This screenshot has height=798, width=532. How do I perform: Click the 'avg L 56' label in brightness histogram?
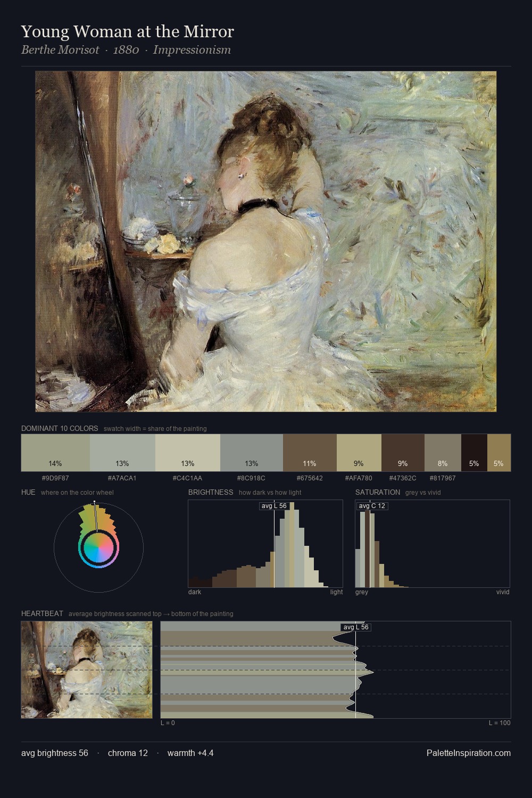[274, 506]
